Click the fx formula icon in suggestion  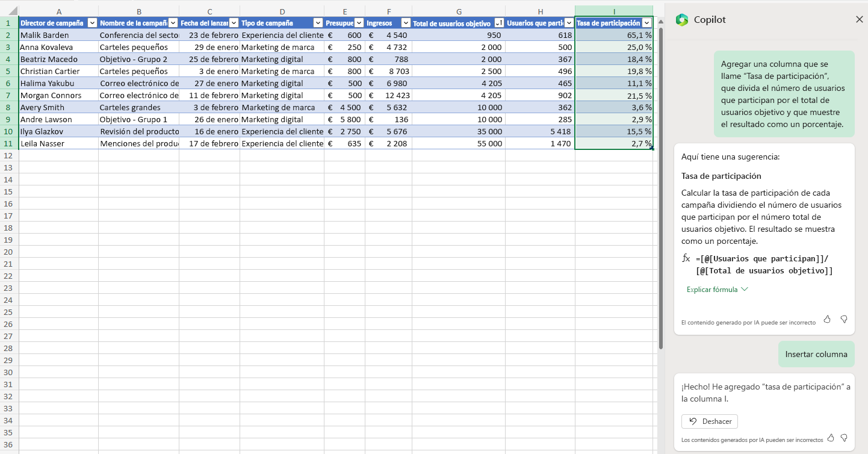click(686, 258)
